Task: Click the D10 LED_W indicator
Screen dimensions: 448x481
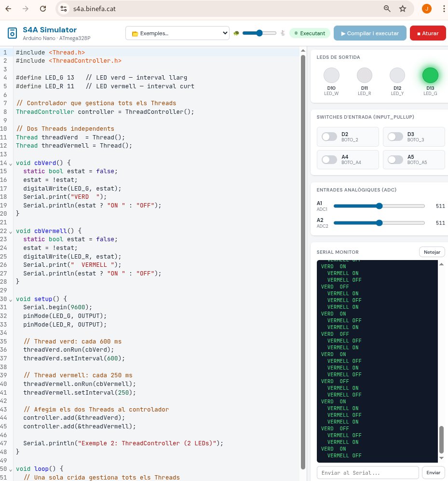Action: pyautogui.click(x=331, y=75)
